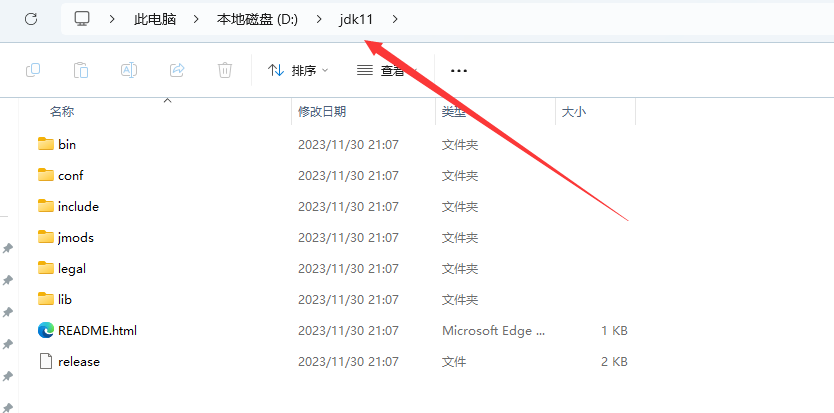Click the jmods folder name
The height and width of the screenshot is (413, 834).
[76, 237]
